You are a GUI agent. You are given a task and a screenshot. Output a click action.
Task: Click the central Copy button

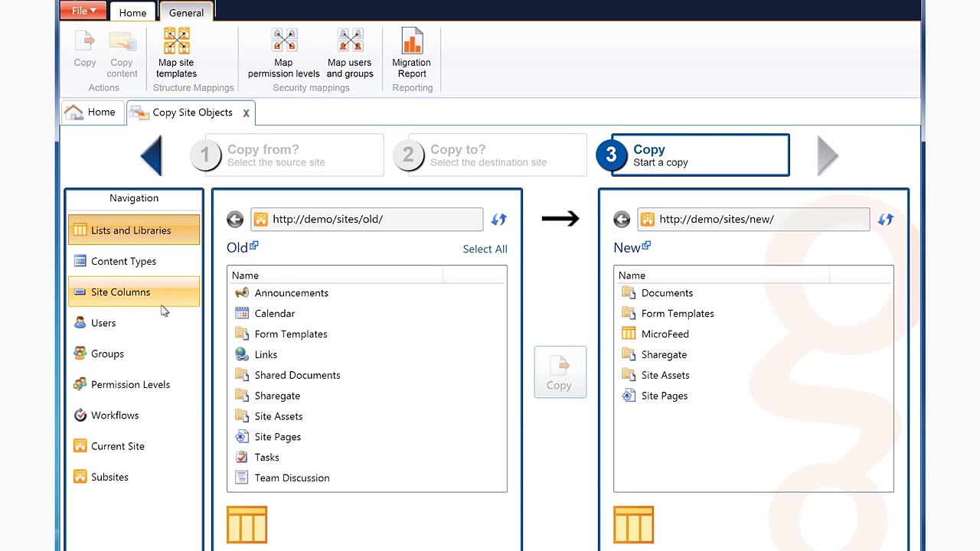(560, 372)
